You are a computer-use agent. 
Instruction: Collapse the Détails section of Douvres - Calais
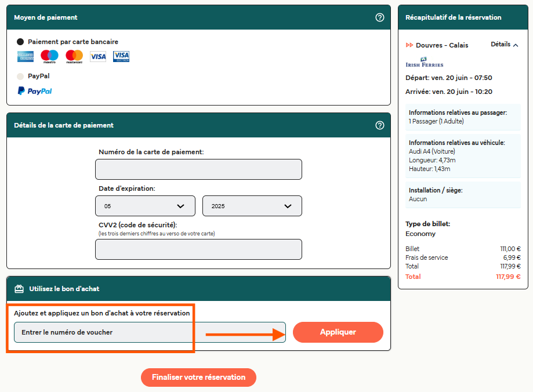(x=505, y=45)
